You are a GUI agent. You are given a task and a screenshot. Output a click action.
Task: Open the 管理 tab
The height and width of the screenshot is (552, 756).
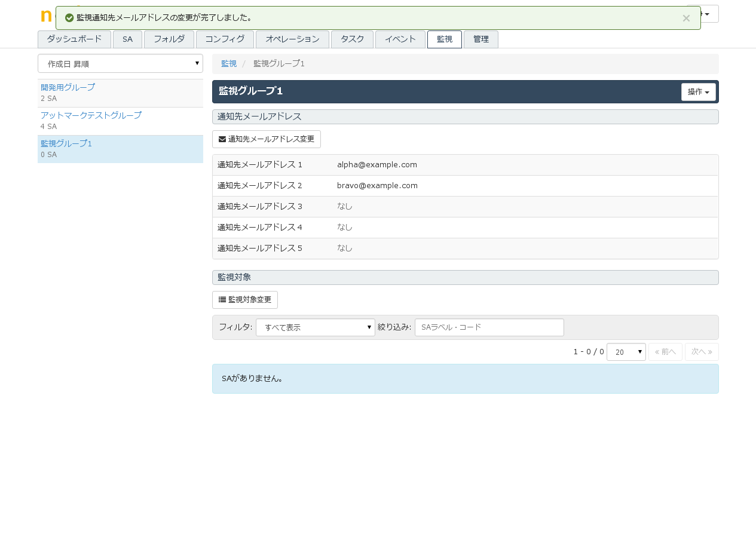pos(481,39)
